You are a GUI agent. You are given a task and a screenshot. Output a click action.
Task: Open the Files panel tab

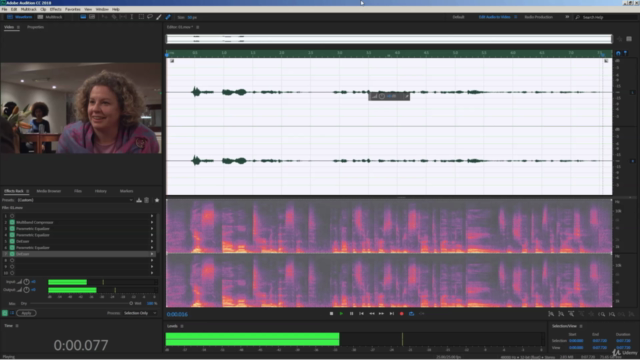[x=78, y=191]
